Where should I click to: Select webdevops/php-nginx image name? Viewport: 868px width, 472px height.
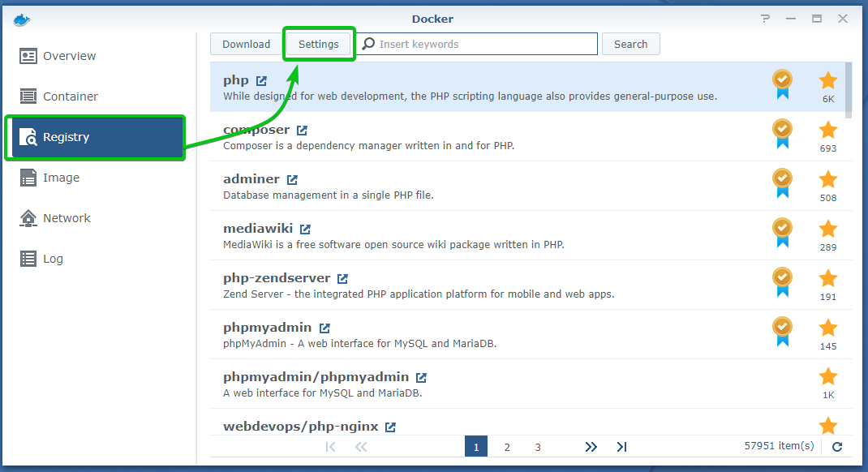301,427
